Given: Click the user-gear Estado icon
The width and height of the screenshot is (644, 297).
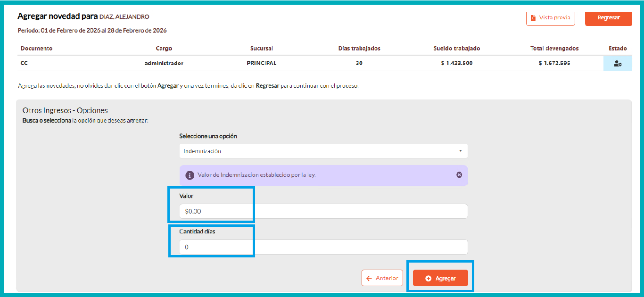Looking at the screenshot, I should 618,64.
